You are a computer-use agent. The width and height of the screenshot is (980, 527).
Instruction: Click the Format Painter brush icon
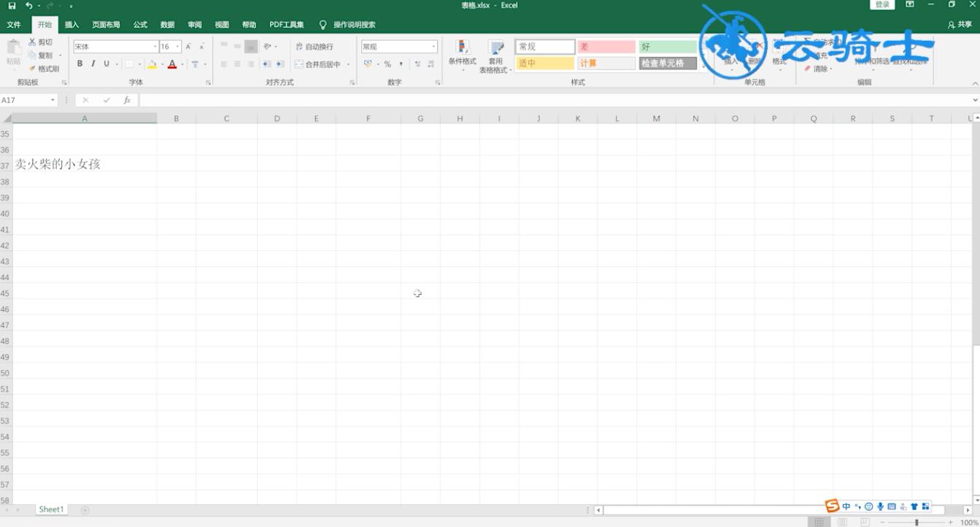point(32,69)
